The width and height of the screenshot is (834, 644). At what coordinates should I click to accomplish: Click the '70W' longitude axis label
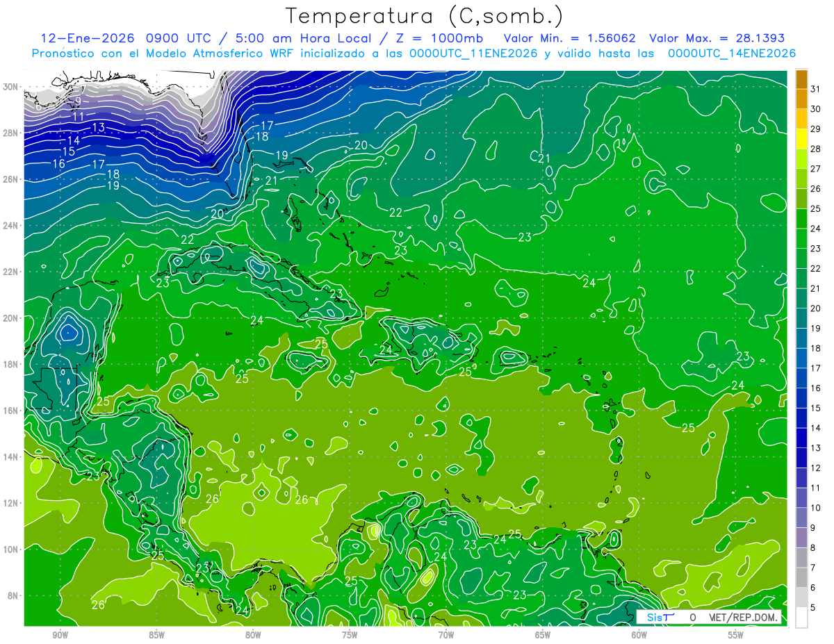(x=446, y=635)
